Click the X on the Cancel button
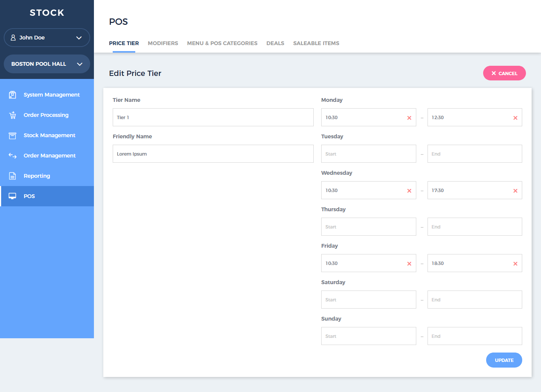 tap(494, 73)
